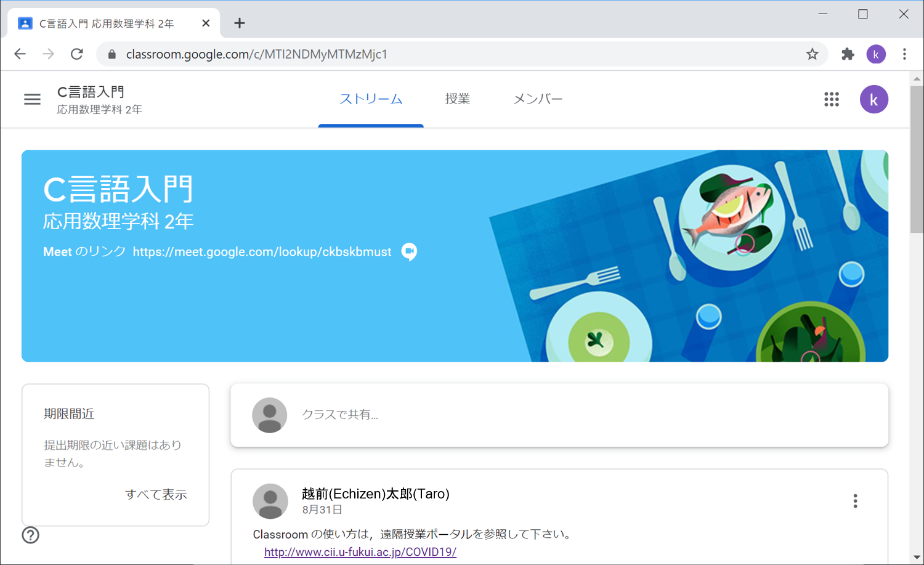Go back to the previous page
The image size is (924, 565).
coord(20,54)
